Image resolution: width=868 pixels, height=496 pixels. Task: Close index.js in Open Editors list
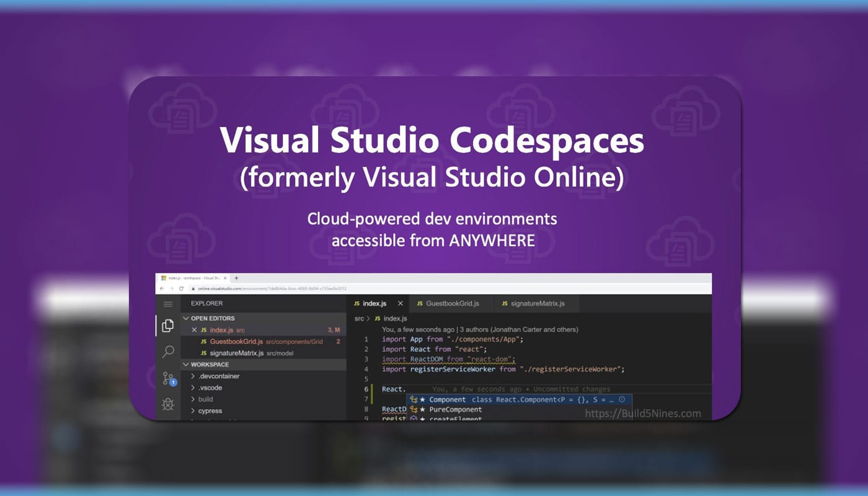click(194, 330)
